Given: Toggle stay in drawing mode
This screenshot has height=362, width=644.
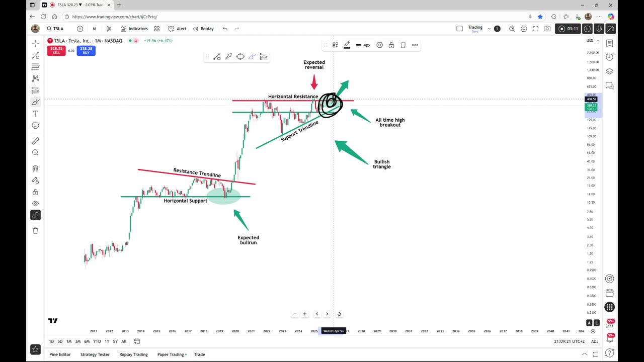Looking at the screenshot, I should click(35, 180).
